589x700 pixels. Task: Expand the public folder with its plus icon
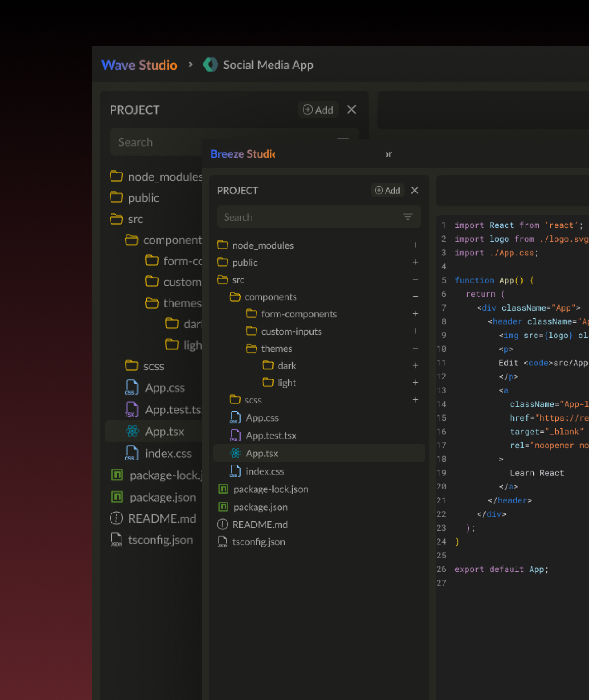point(415,262)
